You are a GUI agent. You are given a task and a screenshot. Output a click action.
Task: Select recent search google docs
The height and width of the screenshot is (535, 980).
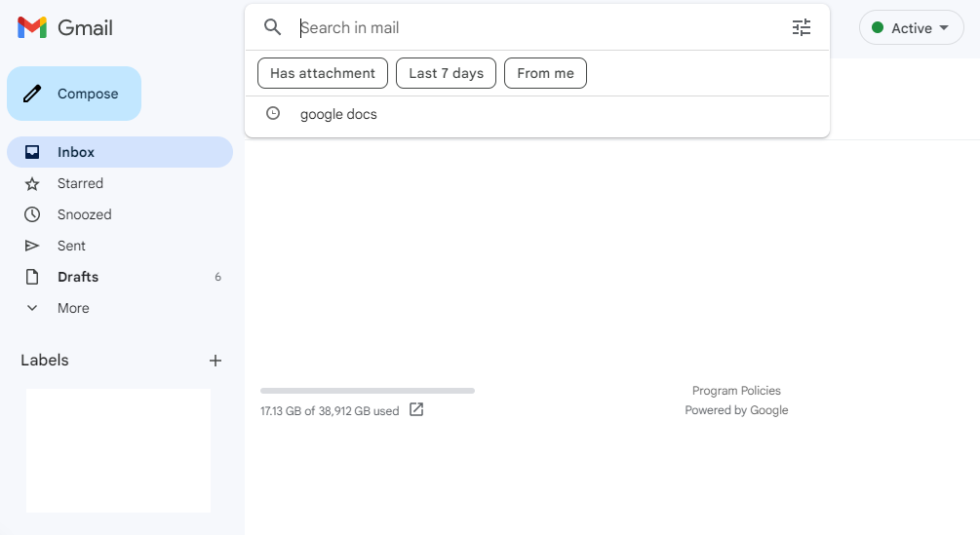tap(338, 114)
